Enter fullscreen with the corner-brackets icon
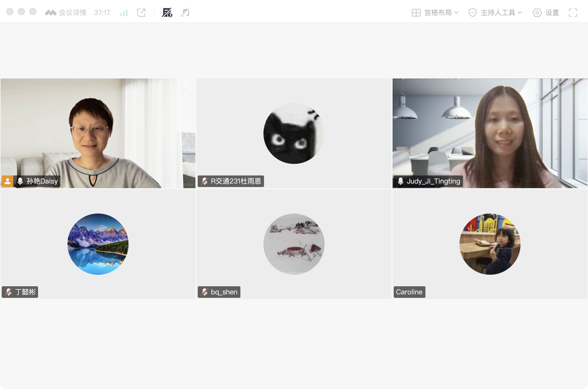The height and width of the screenshot is (389, 588). pyautogui.click(x=573, y=12)
